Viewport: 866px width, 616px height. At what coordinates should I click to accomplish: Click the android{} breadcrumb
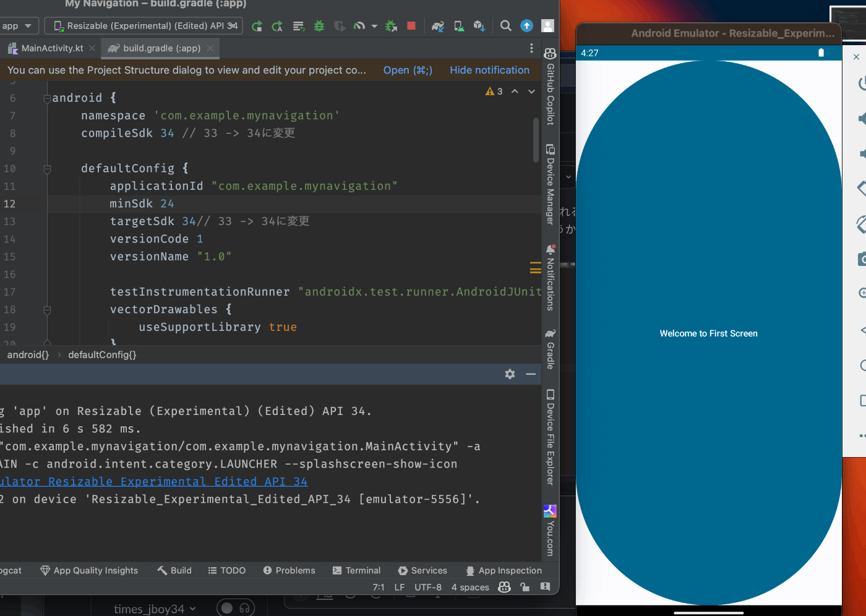point(28,355)
